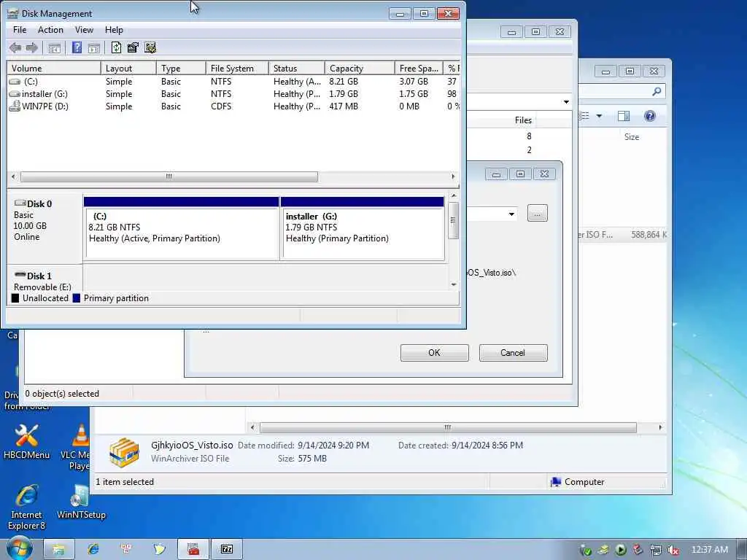747x560 pixels.
Task: Click the Settings toolbar icon with gear
Action: 150,47
